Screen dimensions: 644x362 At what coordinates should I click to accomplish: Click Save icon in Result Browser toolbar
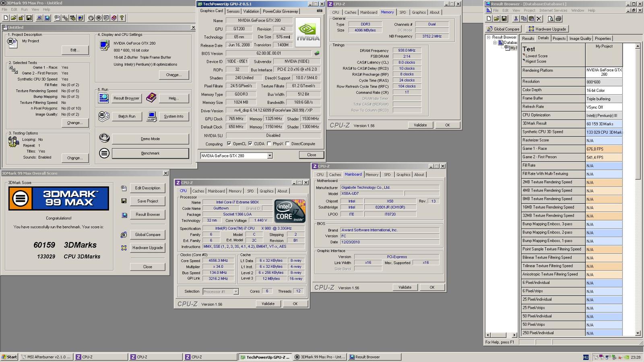pyautogui.click(x=504, y=19)
